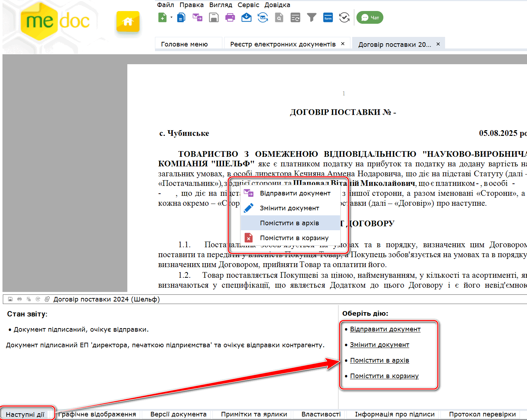This screenshot has width=527, height=420.
Task: Click the paperclip attachment icon near document title
Action: point(47,299)
